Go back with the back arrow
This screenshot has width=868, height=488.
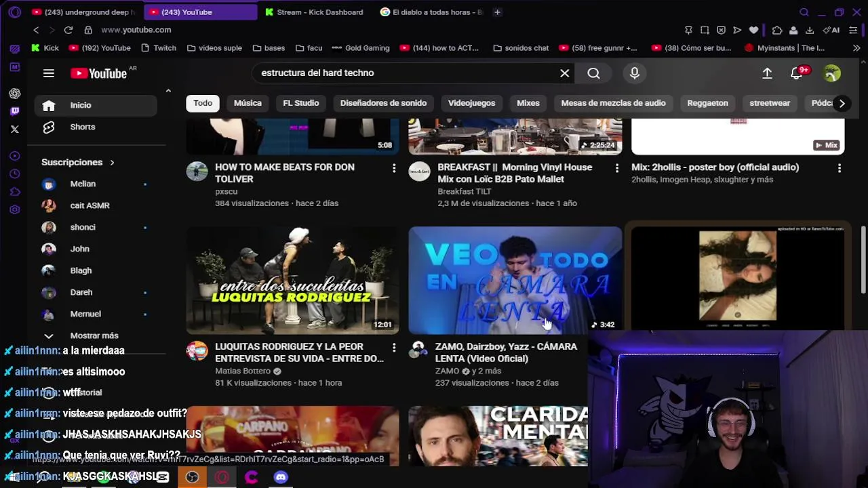coord(36,30)
